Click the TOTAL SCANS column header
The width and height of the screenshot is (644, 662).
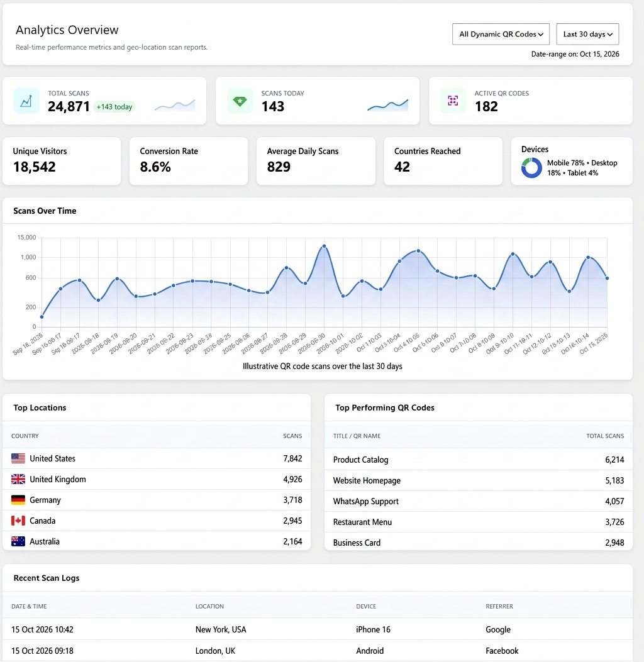(605, 436)
